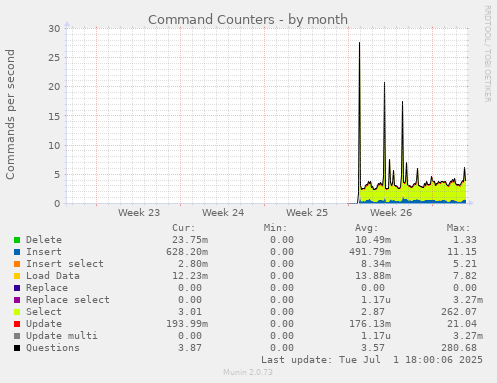This screenshot has width=497, height=383.
Task: Click the Commands per second axis title
Action: coord(10,114)
